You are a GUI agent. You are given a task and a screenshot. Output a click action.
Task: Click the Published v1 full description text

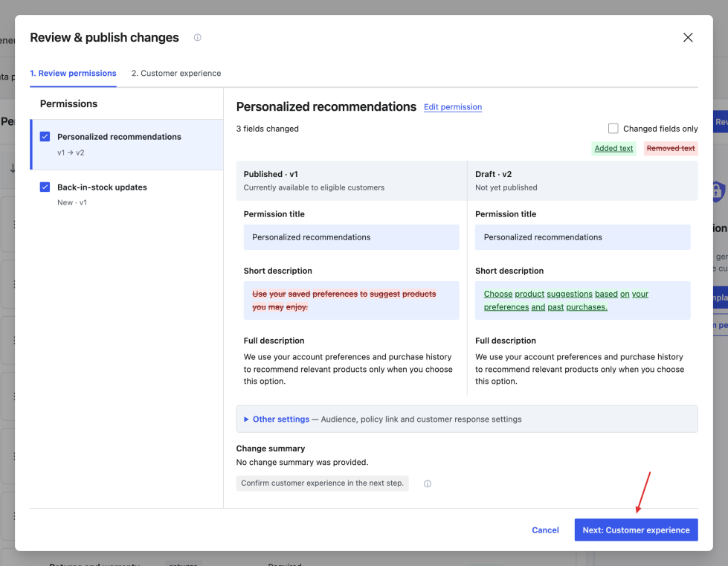[x=348, y=369]
